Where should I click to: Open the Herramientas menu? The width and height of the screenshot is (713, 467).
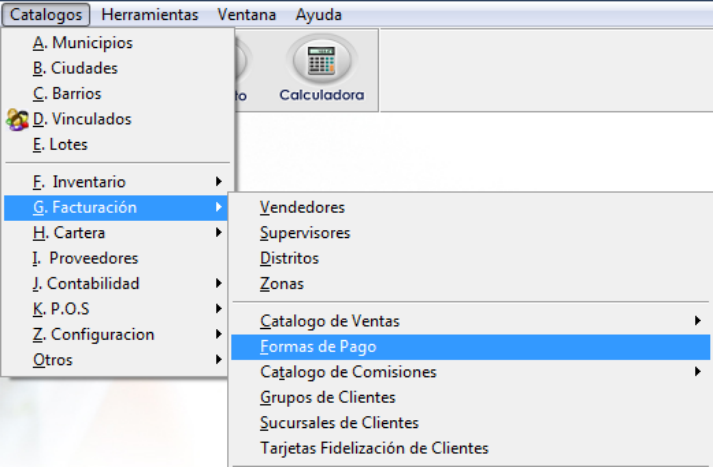150,15
